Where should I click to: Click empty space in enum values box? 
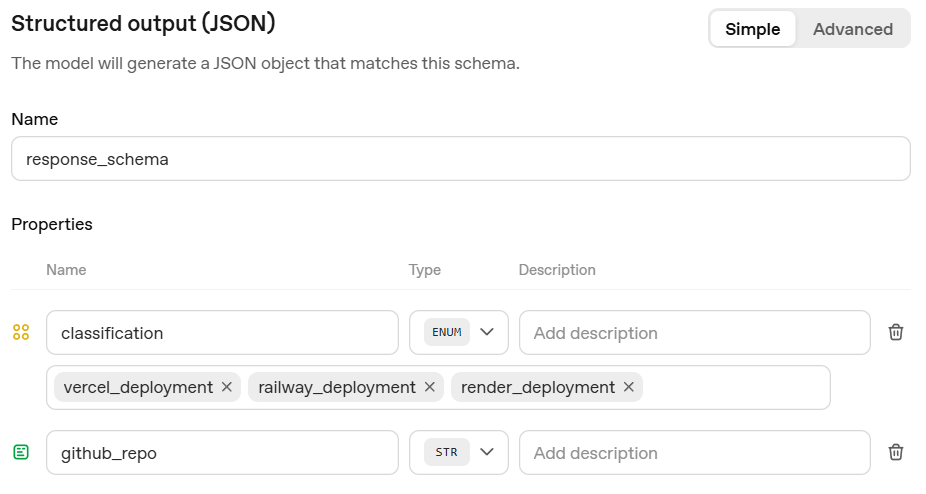[735, 387]
